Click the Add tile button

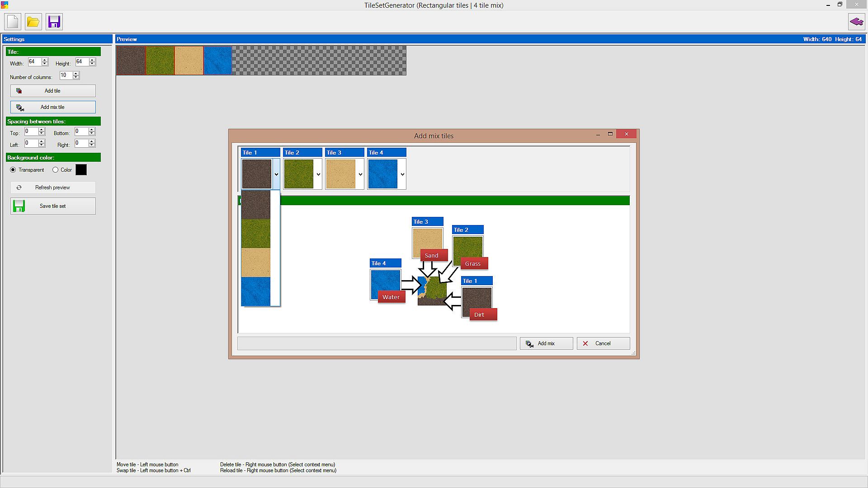(53, 91)
